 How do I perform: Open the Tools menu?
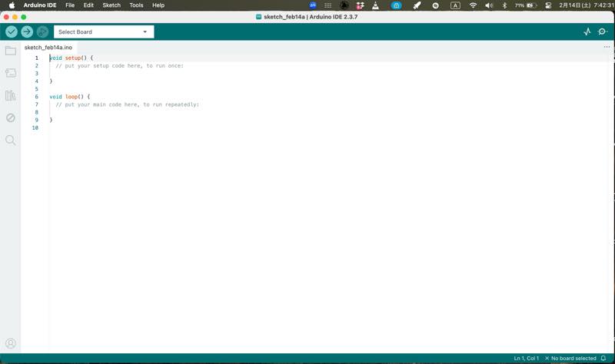[136, 5]
